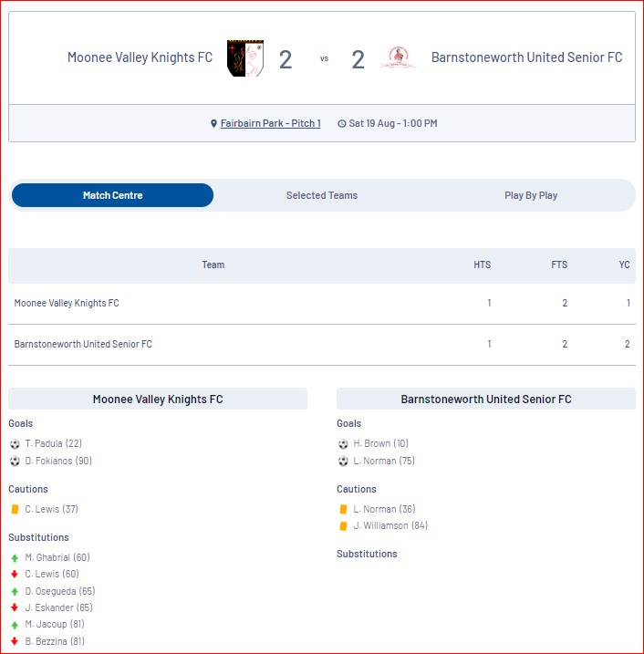Click the soccer ball icon next to D. Fokianos
This screenshot has width=644, height=654.
pyautogui.click(x=15, y=461)
